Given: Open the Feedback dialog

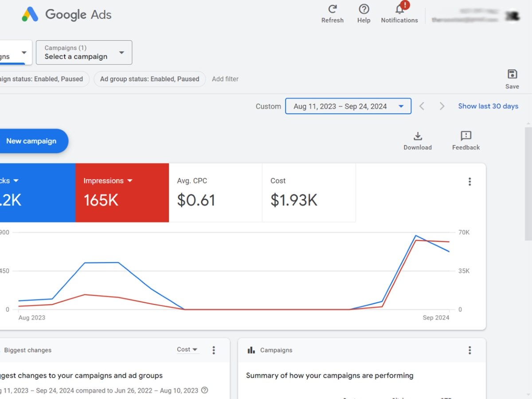Looking at the screenshot, I should point(466,141).
